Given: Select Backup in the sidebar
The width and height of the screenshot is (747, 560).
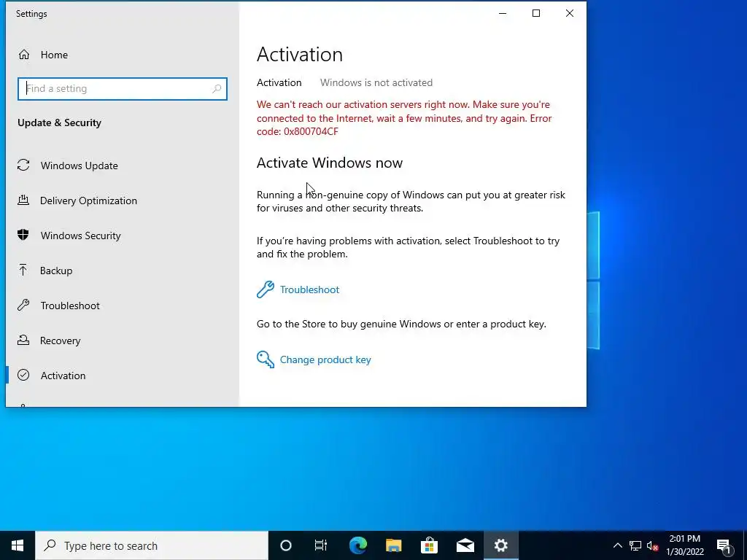Looking at the screenshot, I should pyautogui.click(x=122, y=271).
